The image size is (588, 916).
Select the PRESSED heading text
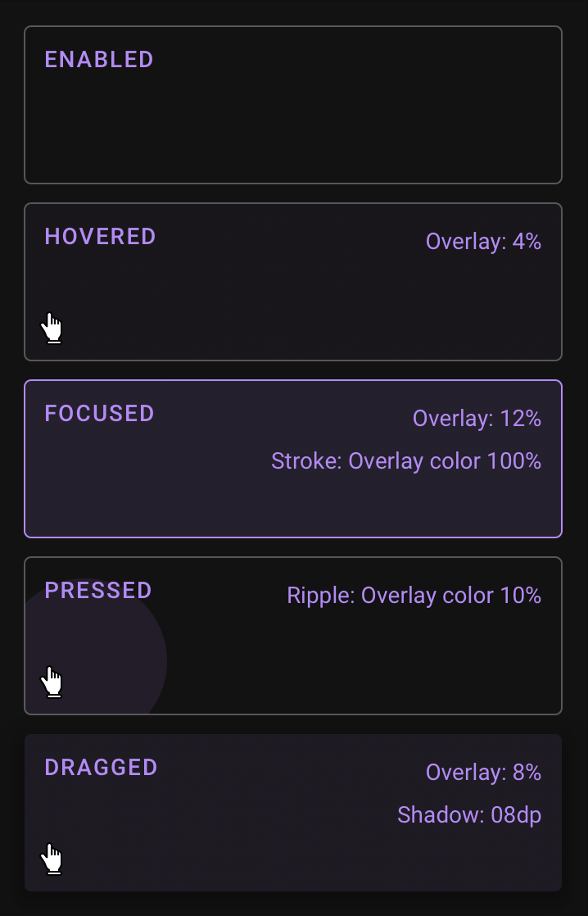pyautogui.click(x=98, y=591)
